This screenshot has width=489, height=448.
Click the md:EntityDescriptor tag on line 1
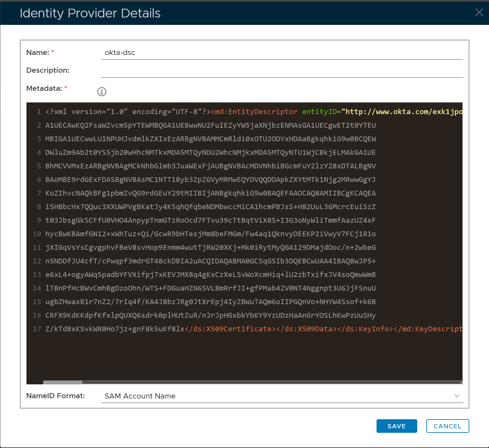[254, 112]
